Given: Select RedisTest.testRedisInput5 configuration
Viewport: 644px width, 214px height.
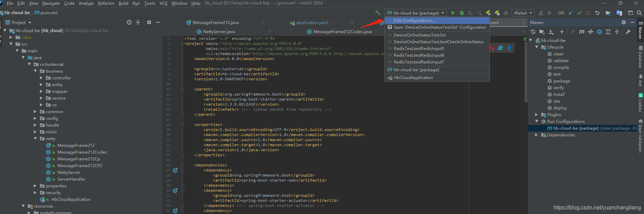Looking at the screenshot, I should click(437, 49).
